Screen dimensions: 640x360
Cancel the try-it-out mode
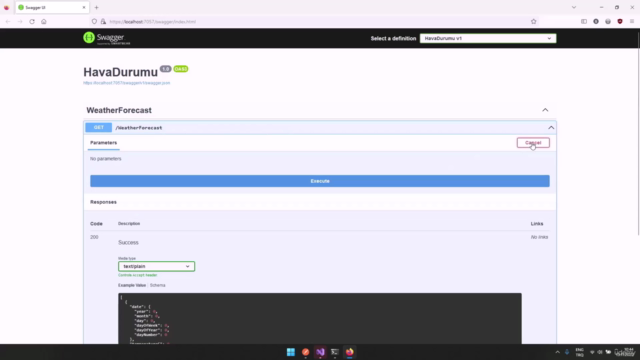click(x=533, y=143)
